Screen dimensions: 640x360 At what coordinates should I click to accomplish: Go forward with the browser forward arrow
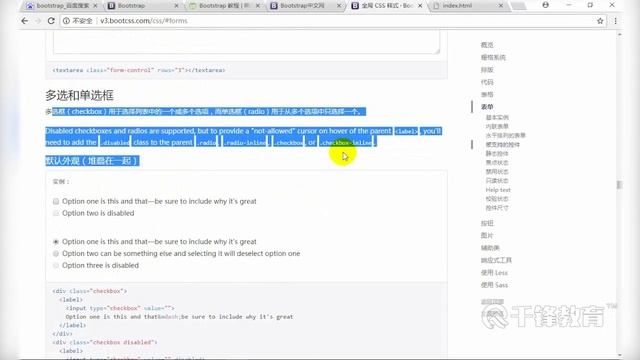click(x=38, y=21)
